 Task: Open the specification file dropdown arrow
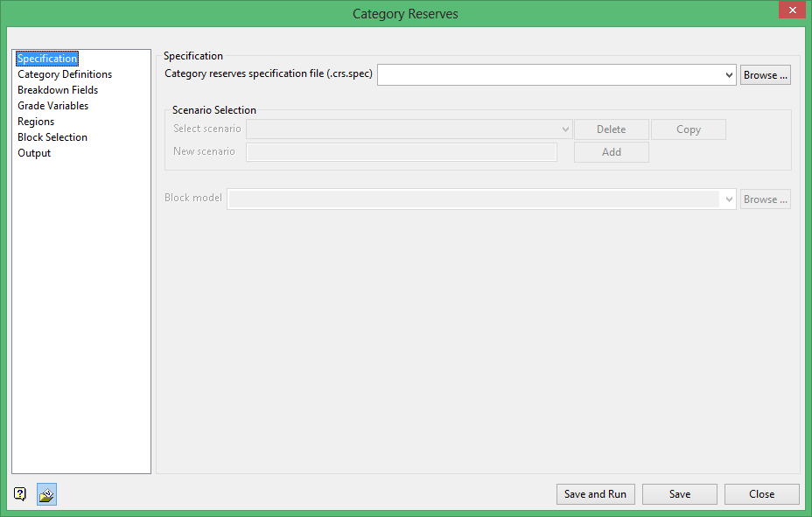pyautogui.click(x=730, y=75)
